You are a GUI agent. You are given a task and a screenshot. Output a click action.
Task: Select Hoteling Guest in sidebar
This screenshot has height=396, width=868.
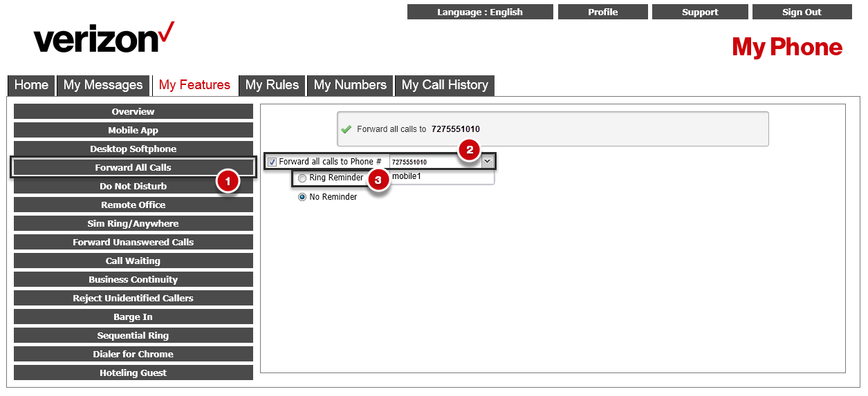pyautogui.click(x=133, y=373)
